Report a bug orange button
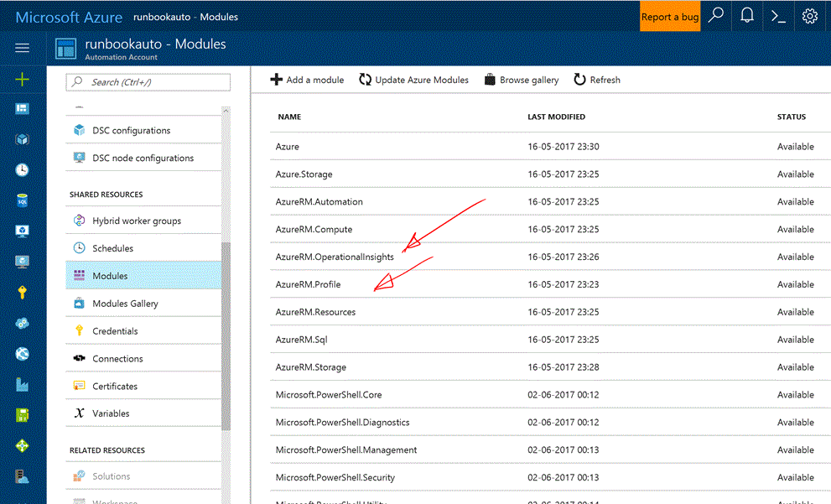This screenshot has height=504, width=831. point(669,16)
